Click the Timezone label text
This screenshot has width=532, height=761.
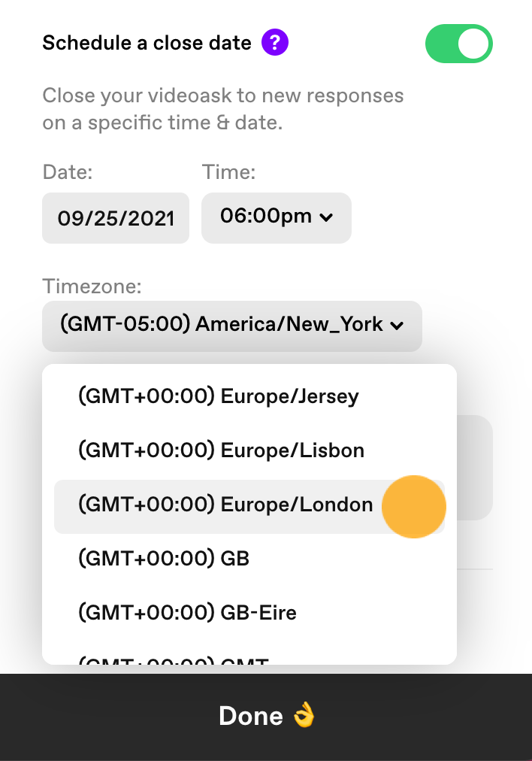92,287
